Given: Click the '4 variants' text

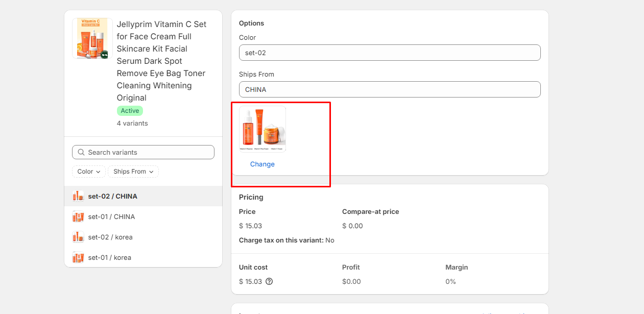Looking at the screenshot, I should 132,123.
